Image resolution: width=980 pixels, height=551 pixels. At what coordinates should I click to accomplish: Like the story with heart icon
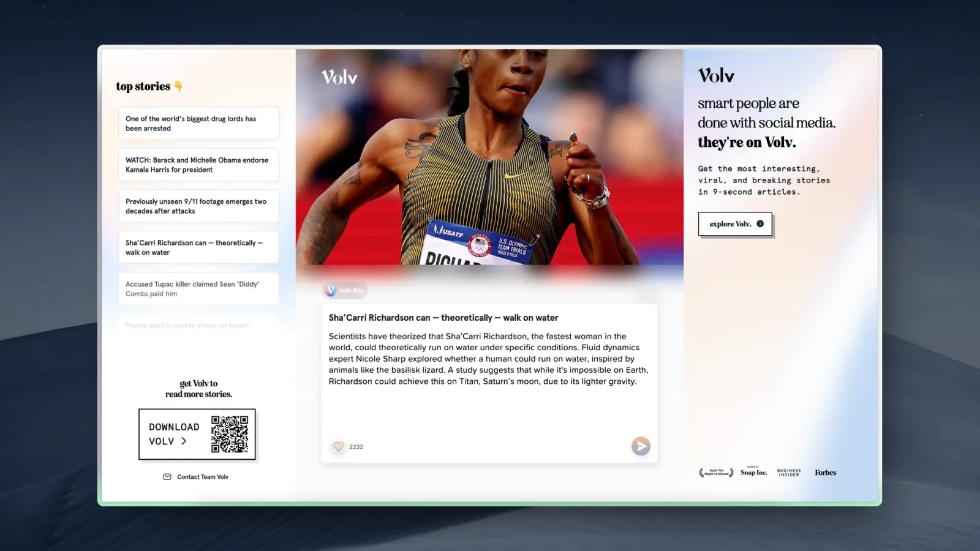pyautogui.click(x=338, y=446)
